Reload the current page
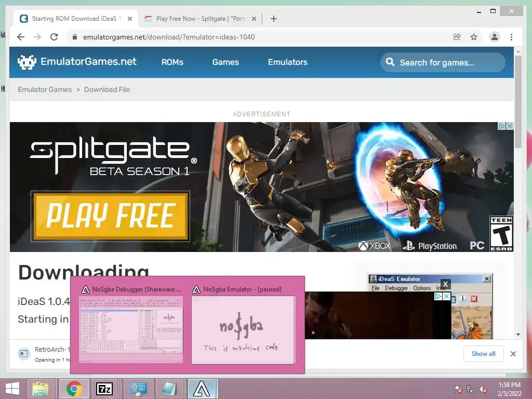The width and height of the screenshot is (532, 399). (x=54, y=37)
